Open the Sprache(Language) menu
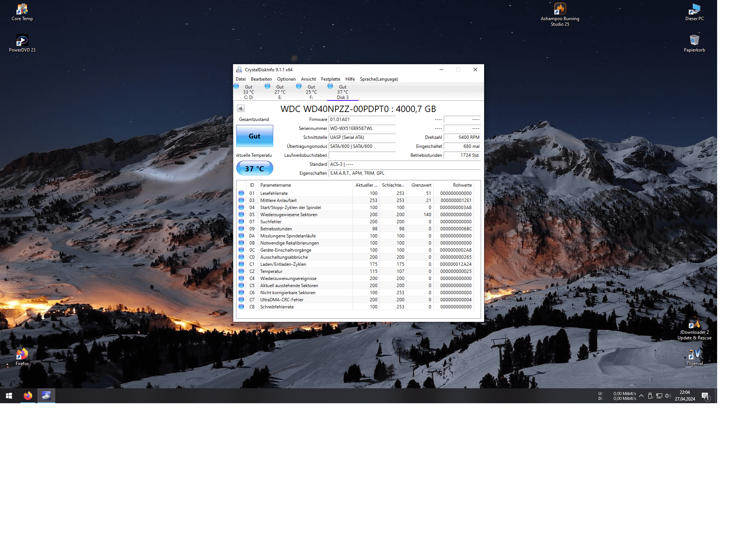The width and height of the screenshot is (747, 560). coord(378,79)
